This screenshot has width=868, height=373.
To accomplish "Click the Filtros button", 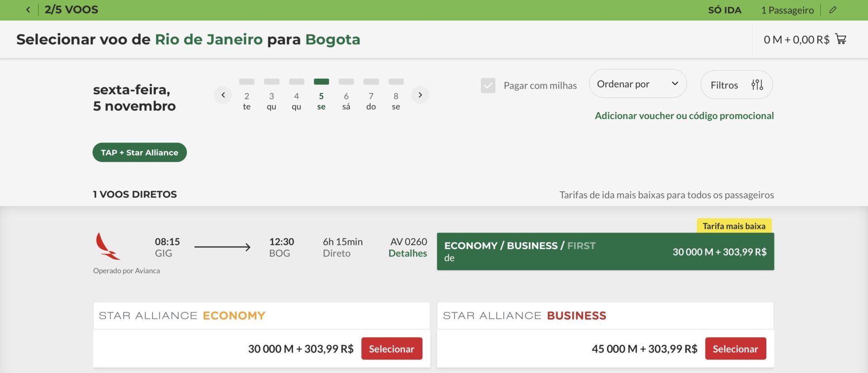I will [736, 84].
